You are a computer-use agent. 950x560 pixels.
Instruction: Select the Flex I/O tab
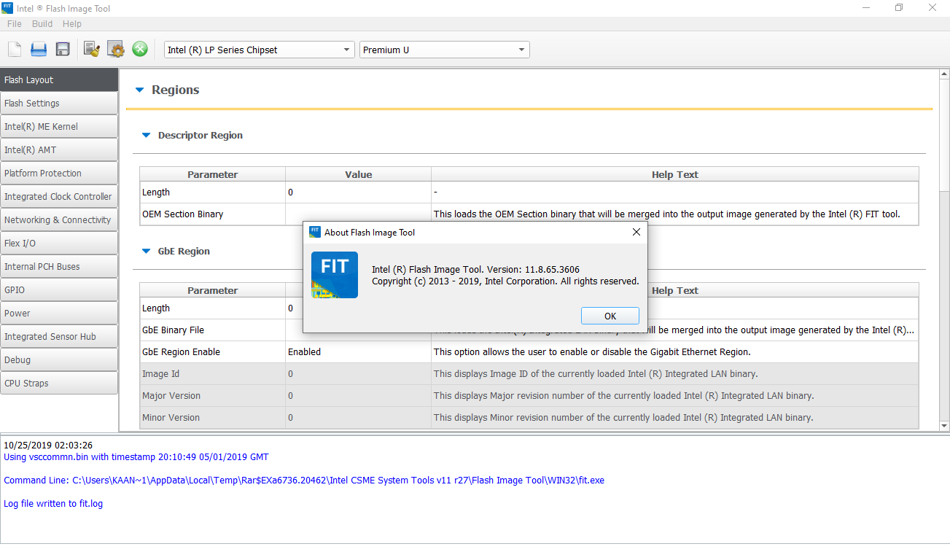pos(59,244)
